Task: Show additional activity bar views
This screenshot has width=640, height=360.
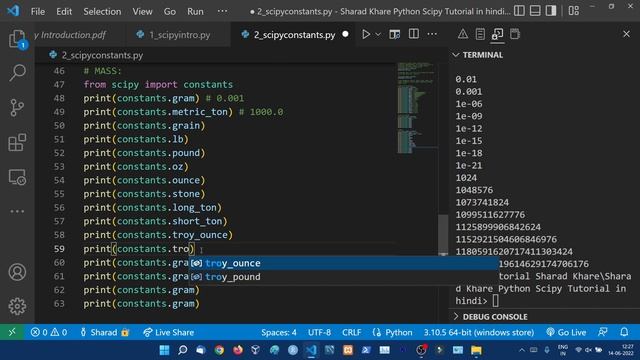Action: click(17, 211)
